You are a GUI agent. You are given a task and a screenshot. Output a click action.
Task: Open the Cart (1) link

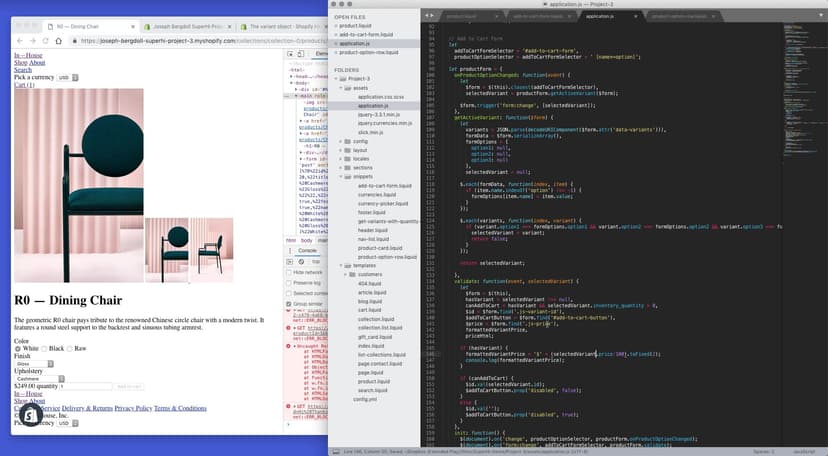[x=24, y=85]
